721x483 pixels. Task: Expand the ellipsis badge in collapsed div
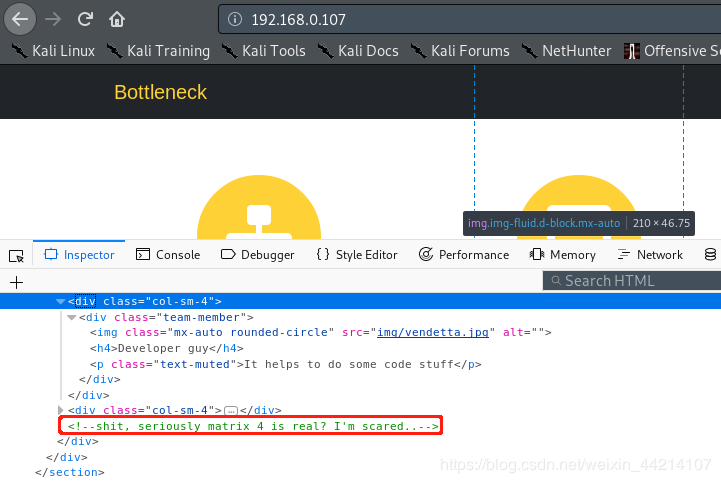point(231,410)
